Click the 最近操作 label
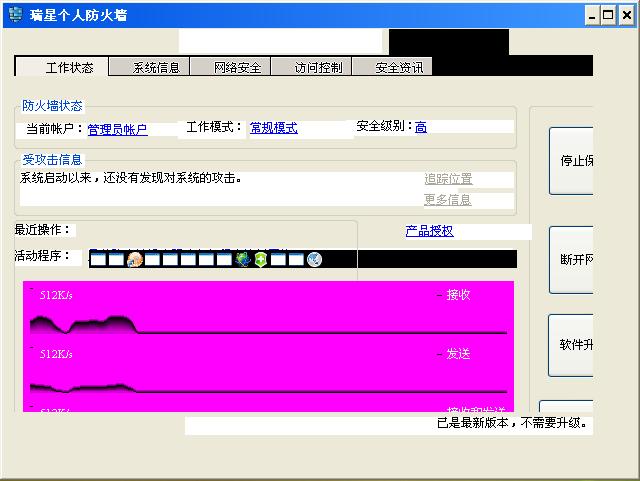Image resolution: width=640 pixels, height=481 pixels. (x=42, y=230)
